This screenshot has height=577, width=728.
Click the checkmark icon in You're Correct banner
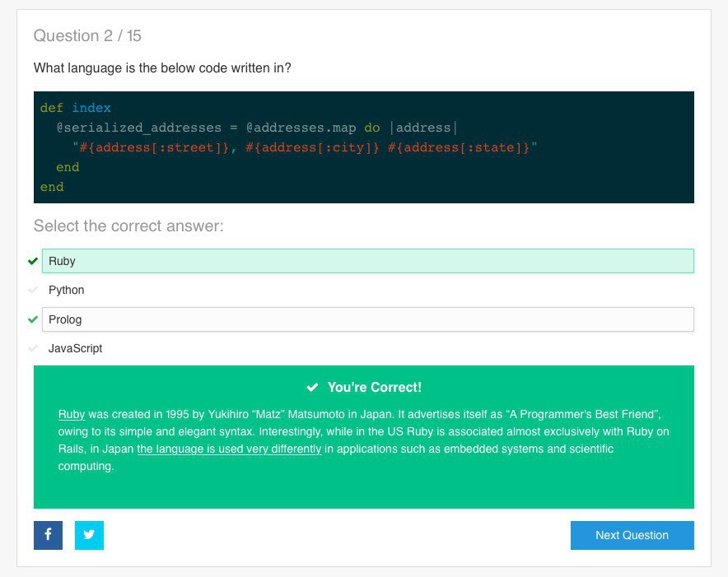tap(312, 387)
